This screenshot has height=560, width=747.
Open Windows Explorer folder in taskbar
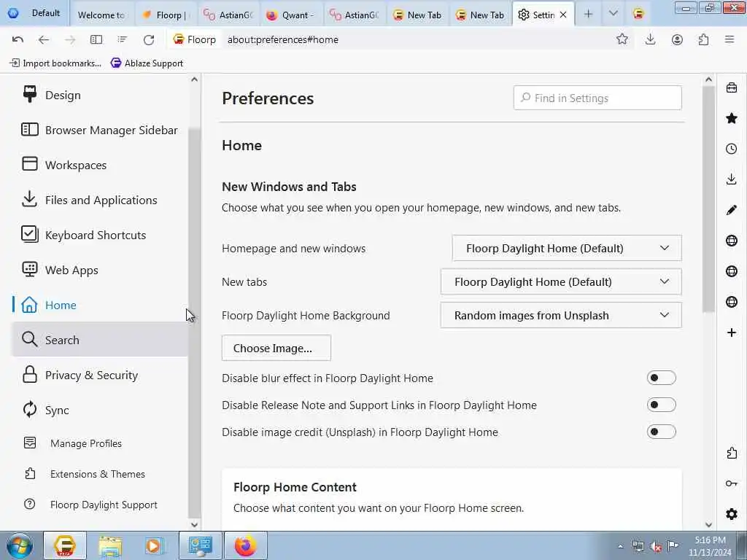pos(111,545)
